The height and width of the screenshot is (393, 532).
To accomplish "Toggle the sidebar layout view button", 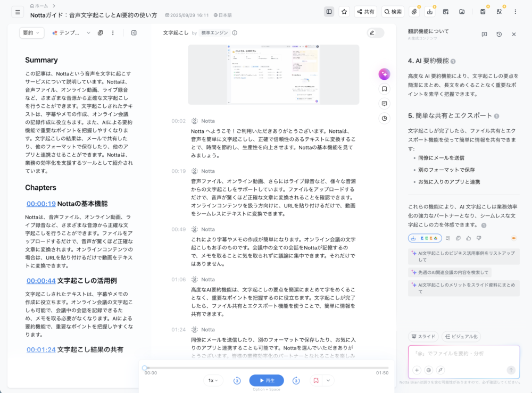I will click(329, 12).
